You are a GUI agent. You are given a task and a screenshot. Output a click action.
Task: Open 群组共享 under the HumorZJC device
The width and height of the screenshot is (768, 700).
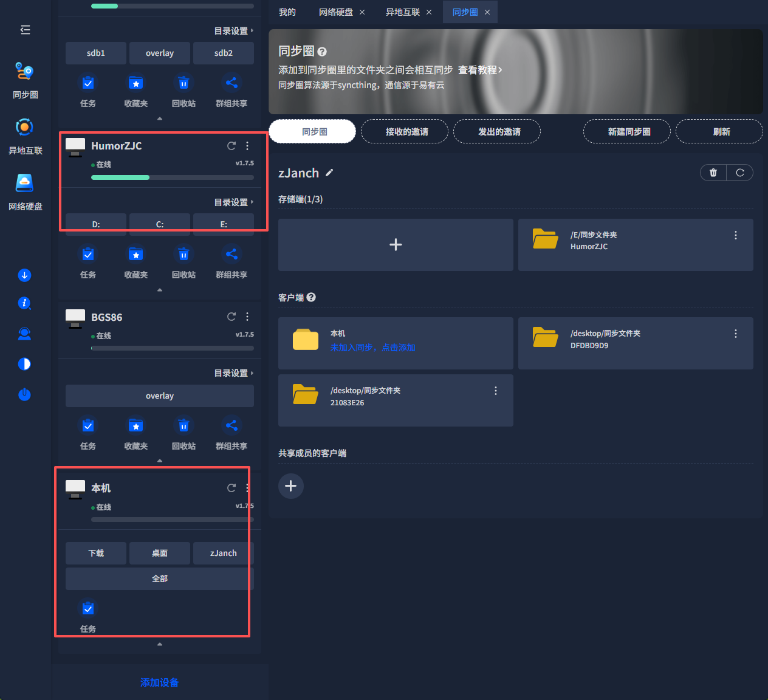[x=231, y=262]
